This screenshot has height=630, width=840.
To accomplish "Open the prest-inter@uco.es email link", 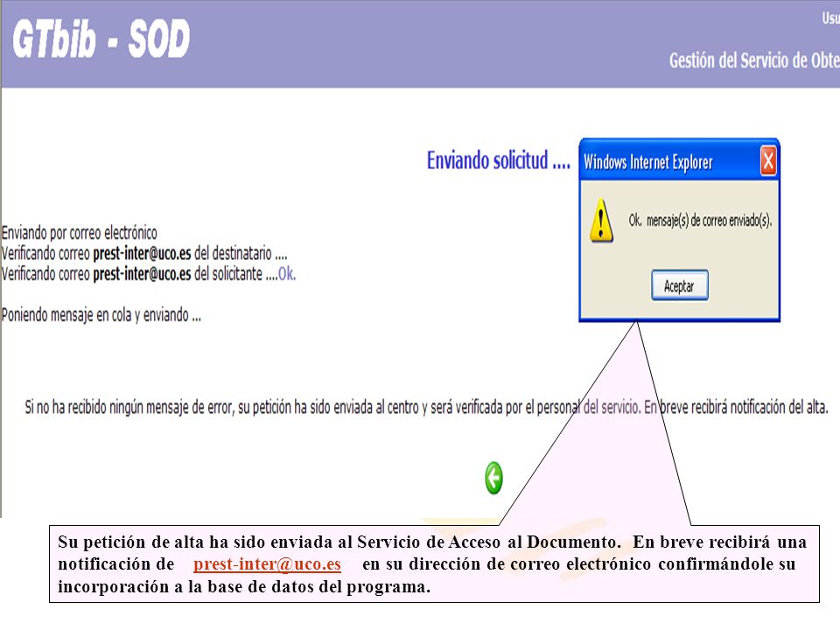I will coord(268,564).
